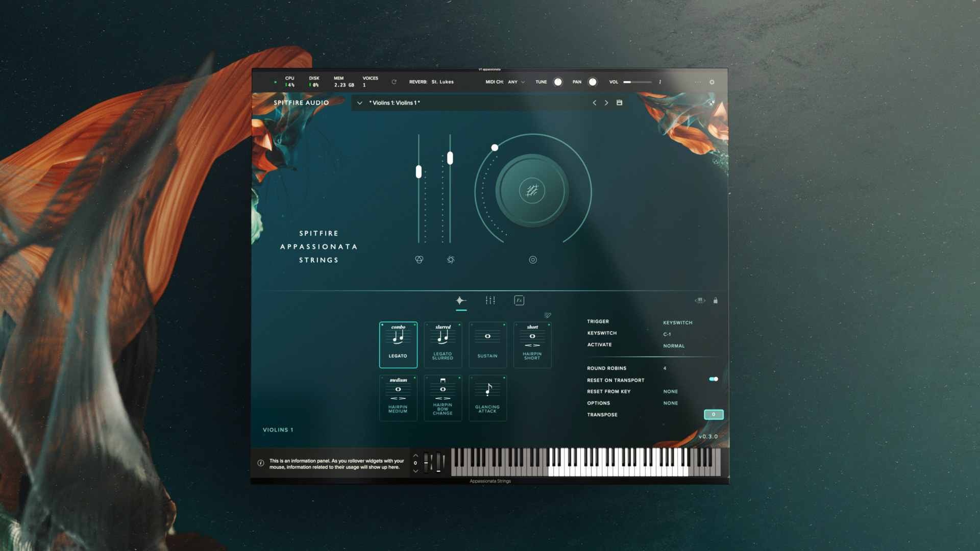Toggle the green load dot on Hairpin Short

click(x=549, y=325)
